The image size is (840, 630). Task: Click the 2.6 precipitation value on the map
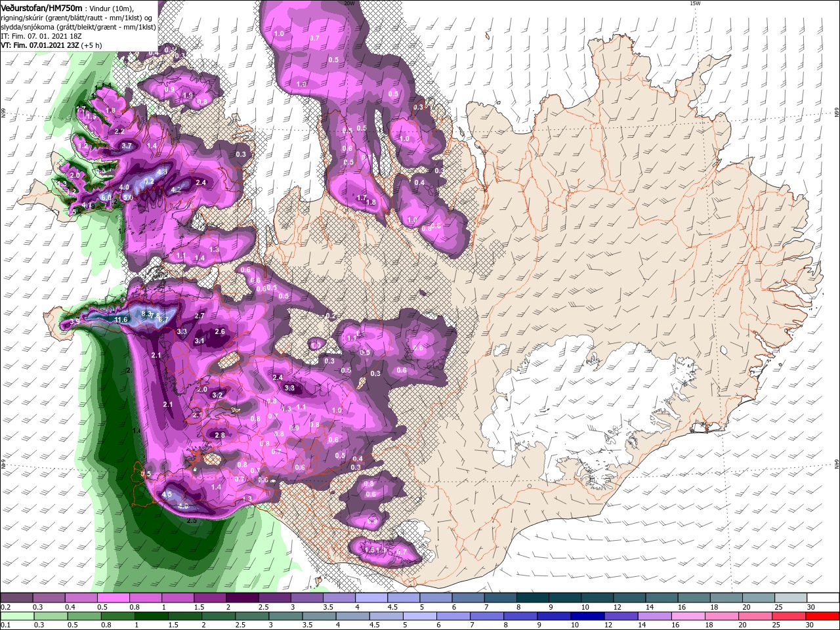pos(220,331)
